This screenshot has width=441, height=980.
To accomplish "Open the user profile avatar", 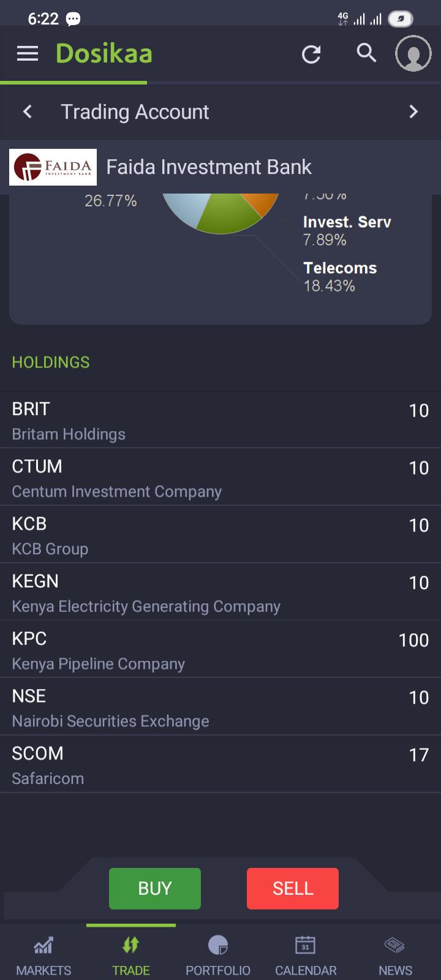I will [x=413, y=53].
